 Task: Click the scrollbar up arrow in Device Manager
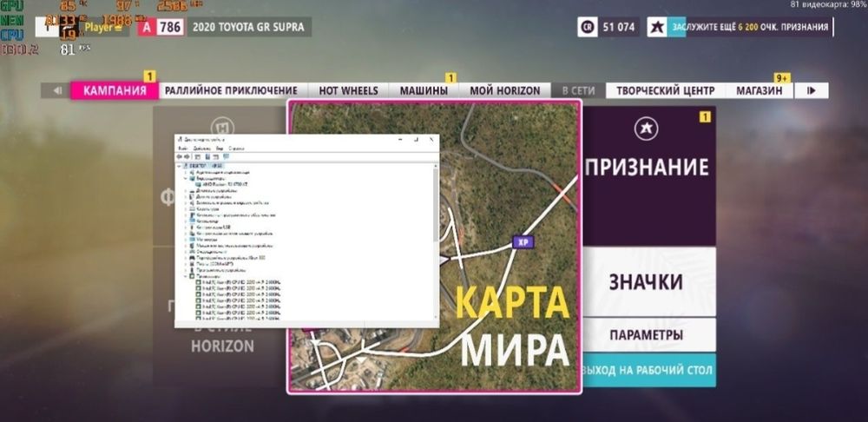(435, 166)
